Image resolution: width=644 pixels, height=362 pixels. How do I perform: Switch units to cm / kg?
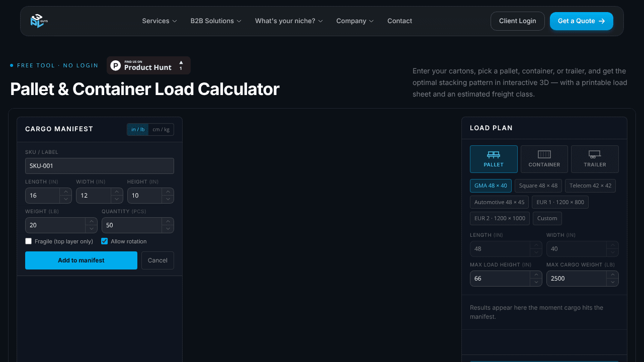coord(161,129)
